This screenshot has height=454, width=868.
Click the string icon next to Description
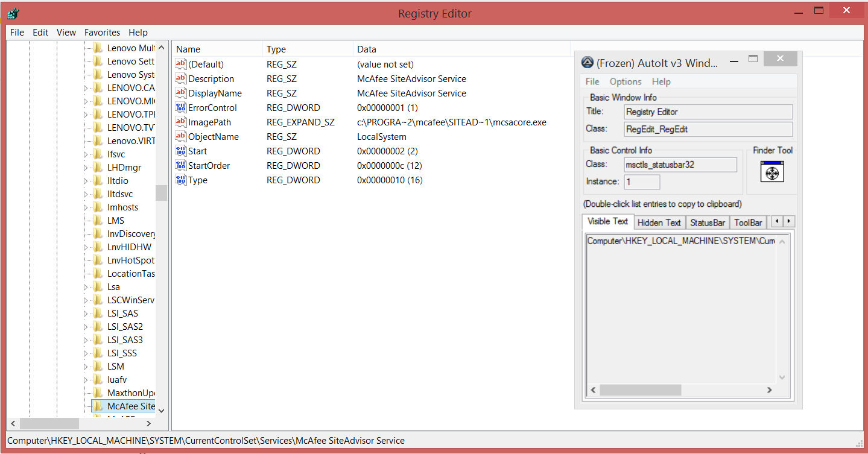181,78
